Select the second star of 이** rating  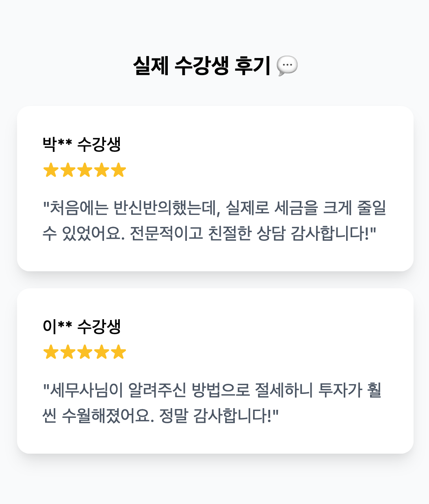pyautogui.click(x=68, y=352)
